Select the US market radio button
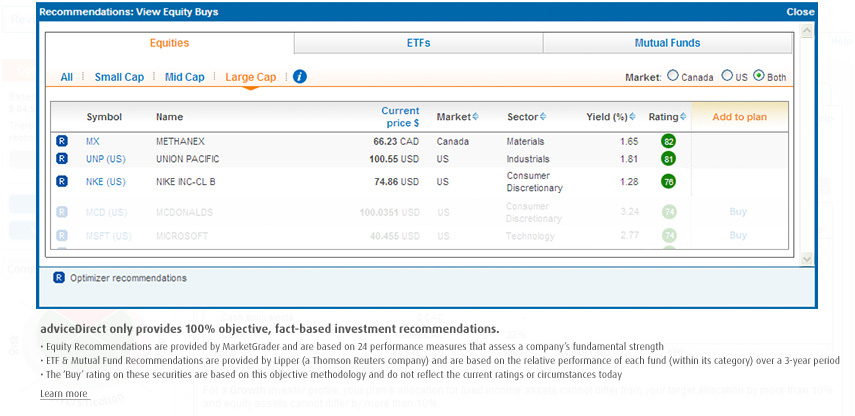Viewport: 855px width, 416px height. [x=727, y=76]
